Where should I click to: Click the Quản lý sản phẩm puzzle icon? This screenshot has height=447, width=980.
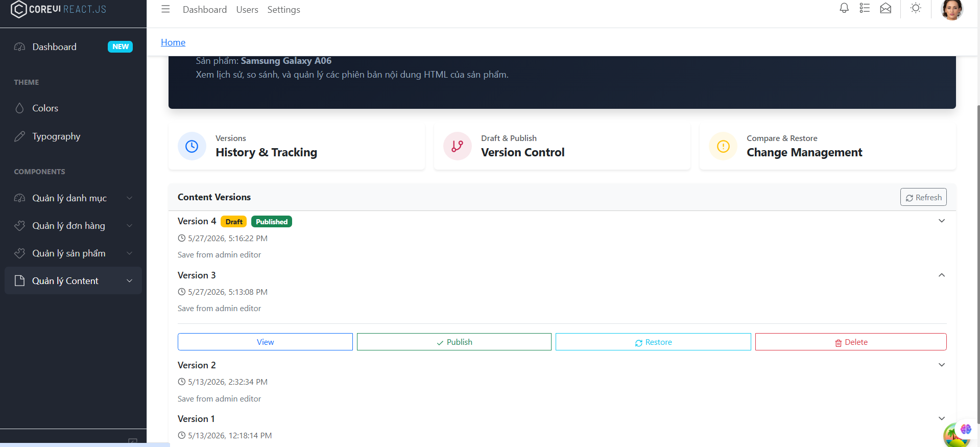click(x=19, y=253)
